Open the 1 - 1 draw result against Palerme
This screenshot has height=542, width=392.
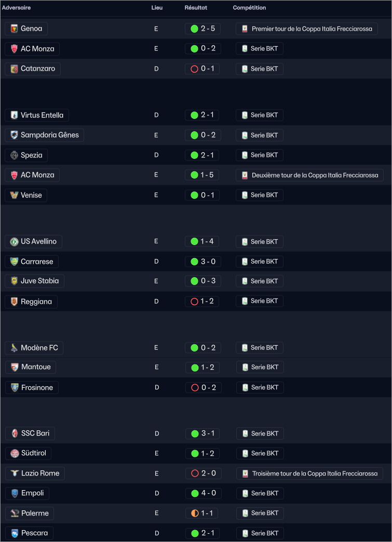(x=202, y=513)
